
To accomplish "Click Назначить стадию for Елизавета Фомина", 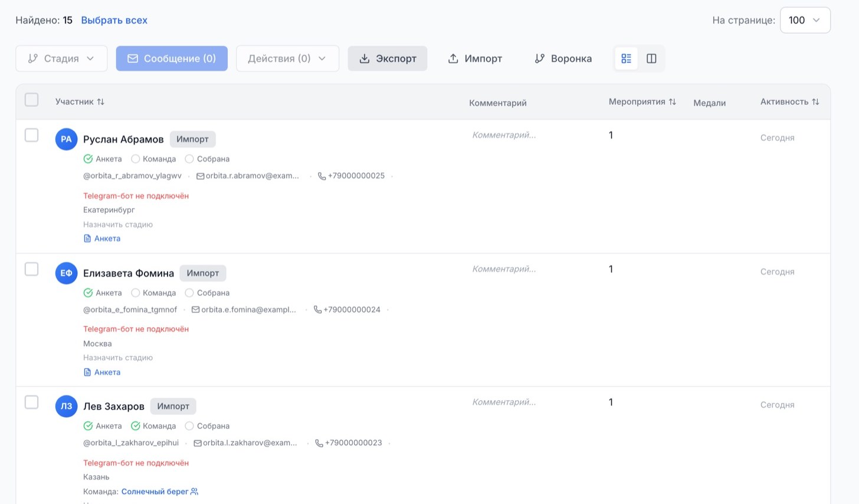I will pyautogui.click(x=118, y=358).
